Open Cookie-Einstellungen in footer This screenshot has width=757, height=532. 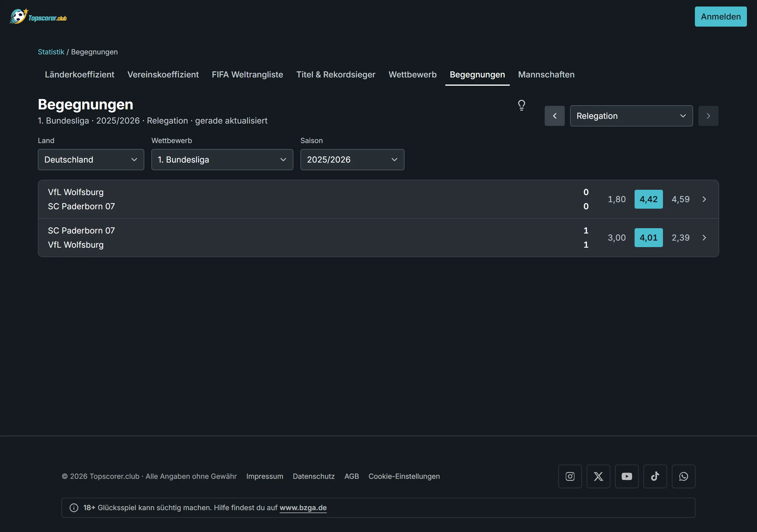[x=404, y=476]
